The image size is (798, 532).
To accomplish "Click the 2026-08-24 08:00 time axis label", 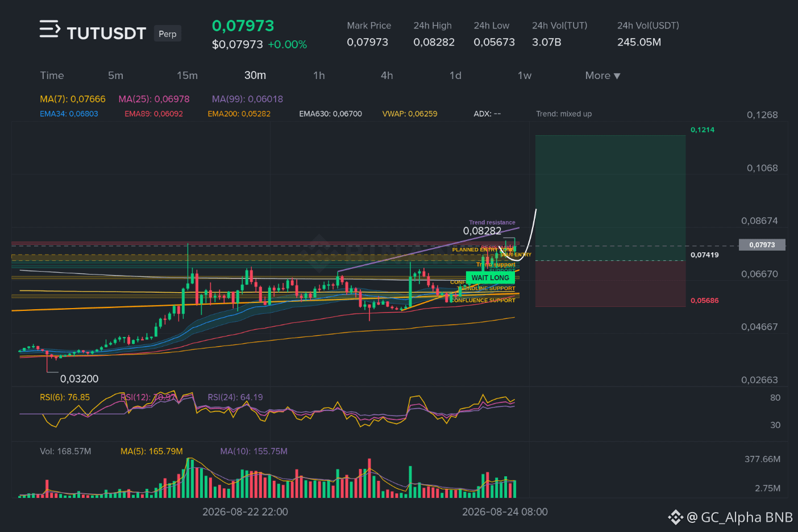I will point(505,512).
